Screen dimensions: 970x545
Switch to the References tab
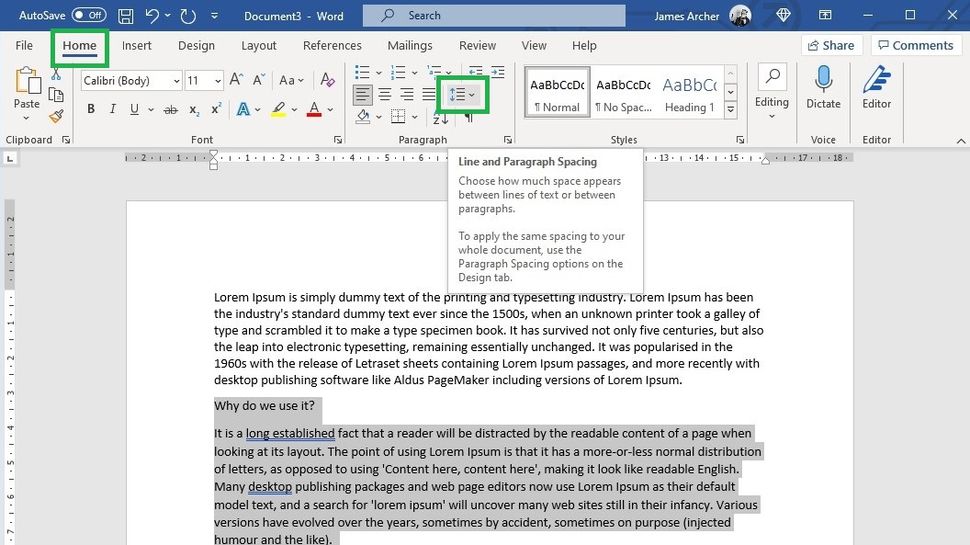[x=332, y=45]
